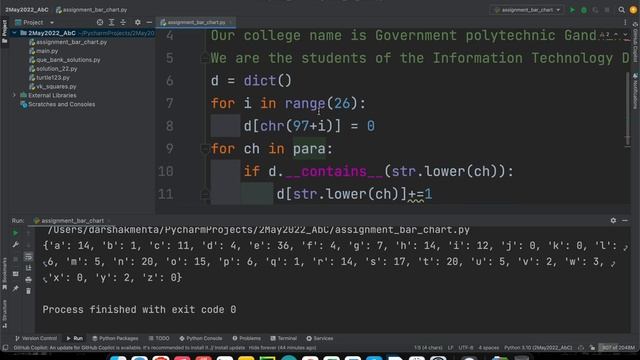Image resolution: width=640 pixels, height=360 pixels.
Task: Click the print icon in Run console
Action: click(28, 280)
